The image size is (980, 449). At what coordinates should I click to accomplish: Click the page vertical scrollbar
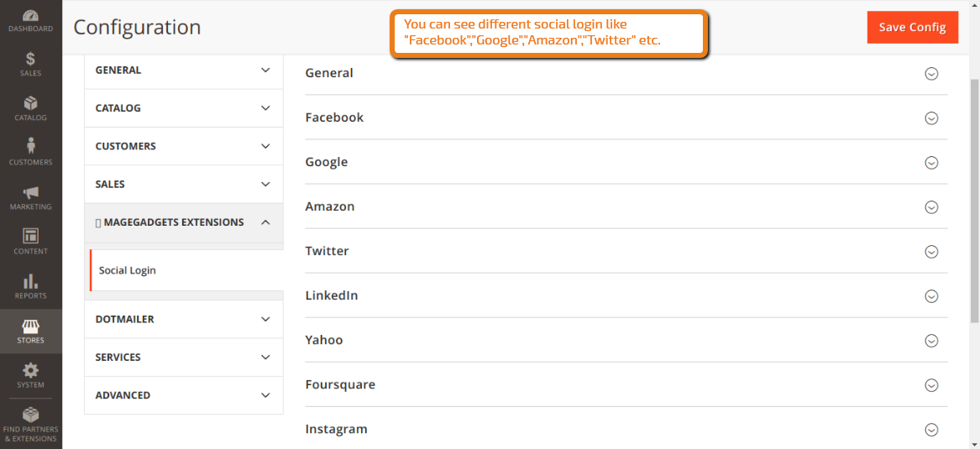coord(974,200)
